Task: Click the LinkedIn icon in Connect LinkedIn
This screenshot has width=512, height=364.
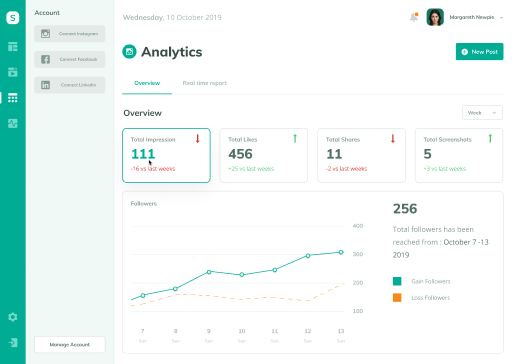Action: (x=46, y=85)
